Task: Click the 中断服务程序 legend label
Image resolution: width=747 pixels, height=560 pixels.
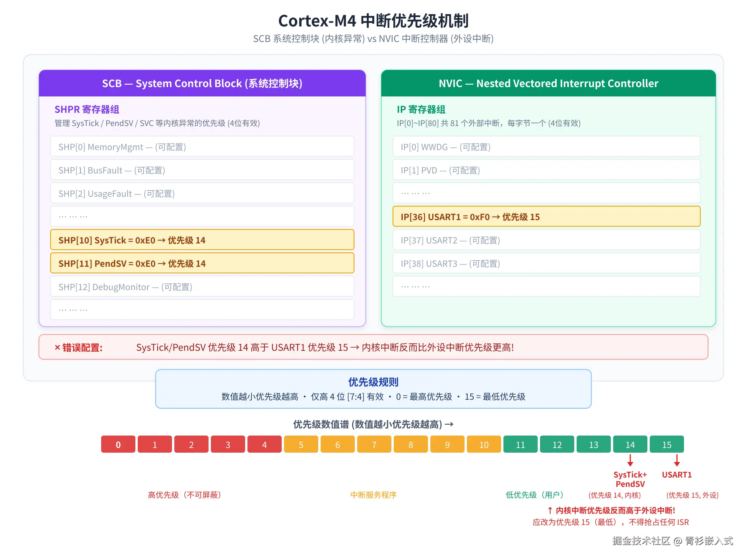Action: tap(373, 495)
